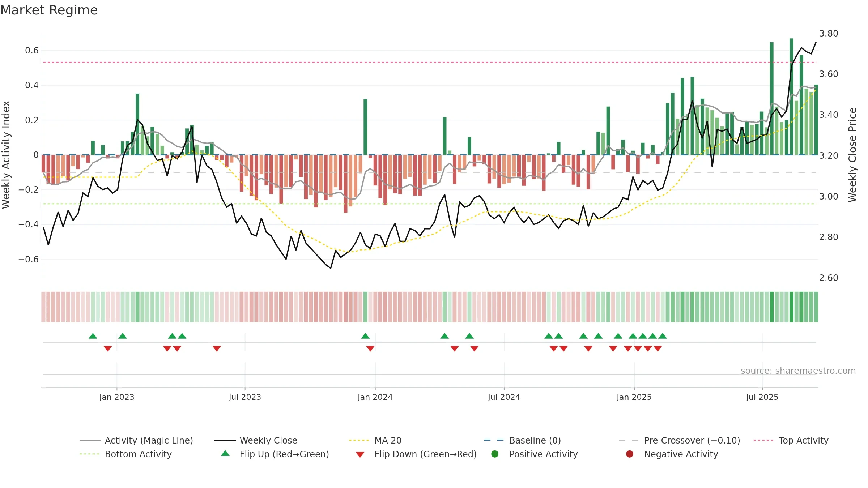Click the Jan 2023 x-axis label
The image size is (868, 488).
[117, 397]
